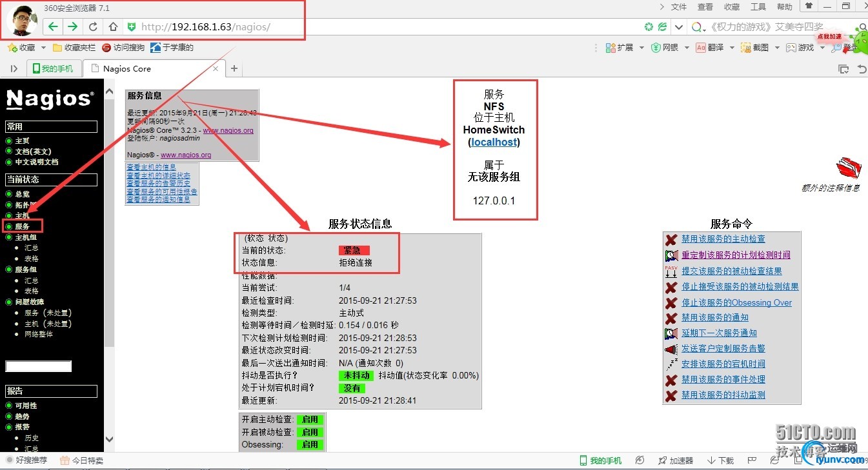Click the undo closed tab arrow icon
This screenshot has height=470, width=868.
point(862,69)
